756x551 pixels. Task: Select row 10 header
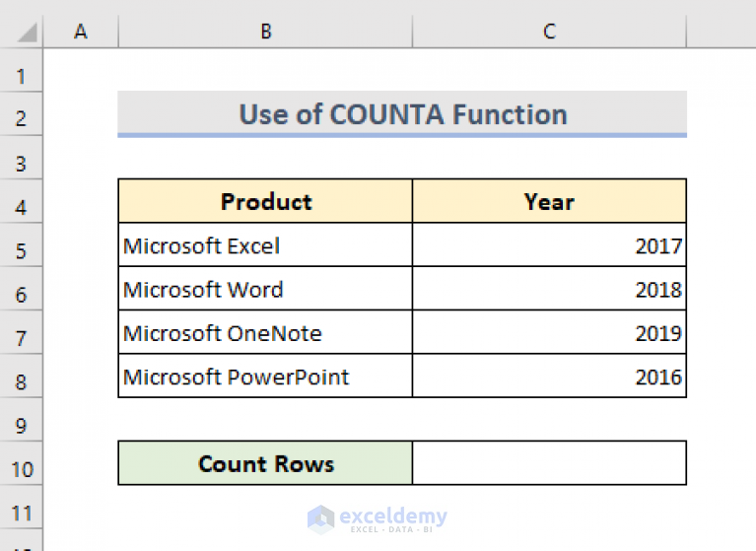click(21, 463)
